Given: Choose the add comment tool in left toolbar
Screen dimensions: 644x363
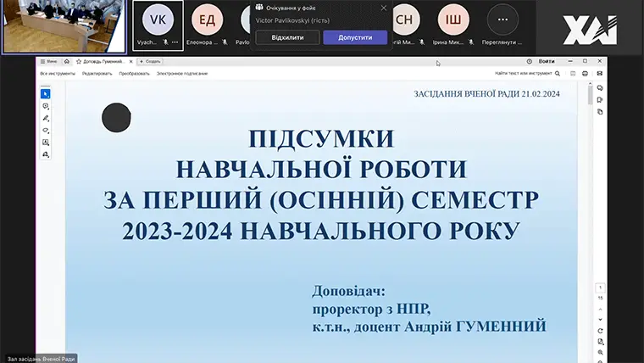Looking at the screenshot, I should point(46,106).
